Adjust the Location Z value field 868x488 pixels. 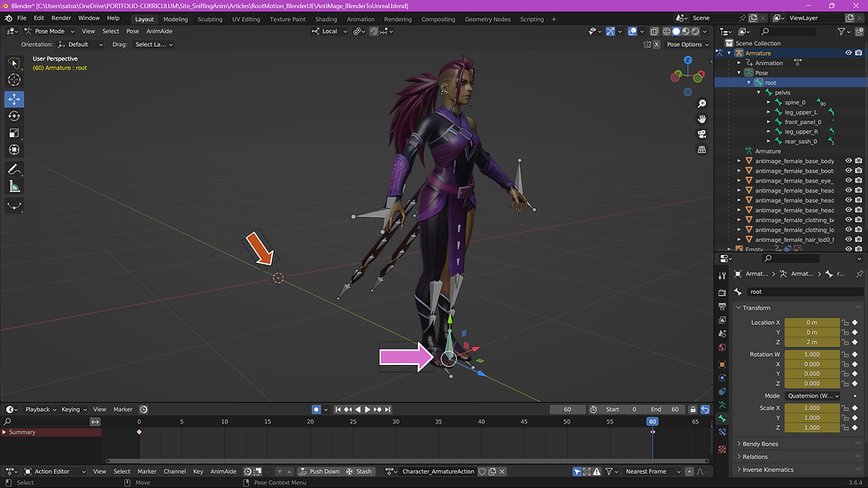click(x=811, y=343)
